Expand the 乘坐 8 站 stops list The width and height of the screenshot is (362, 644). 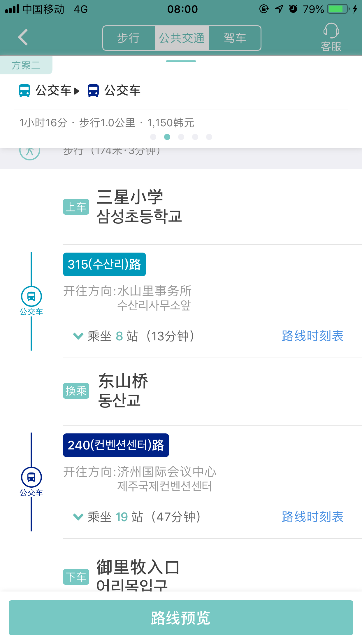click(78, 336)
